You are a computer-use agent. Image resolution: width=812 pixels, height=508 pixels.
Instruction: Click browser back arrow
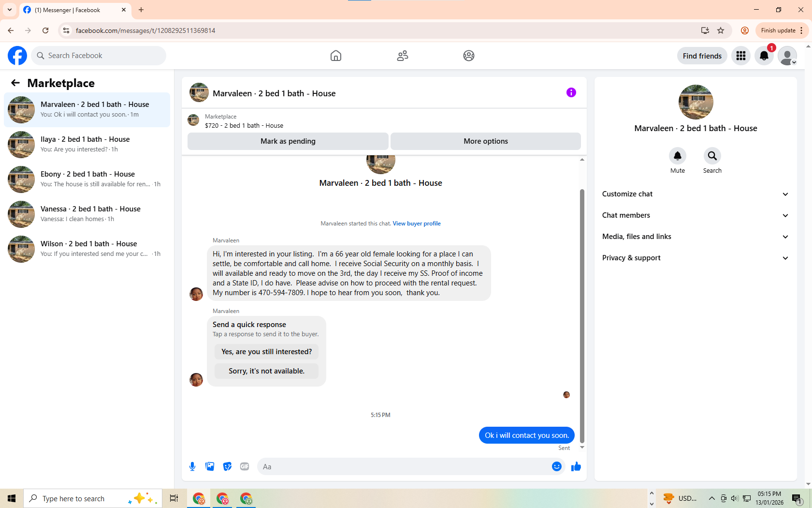[x=11, y=30]
